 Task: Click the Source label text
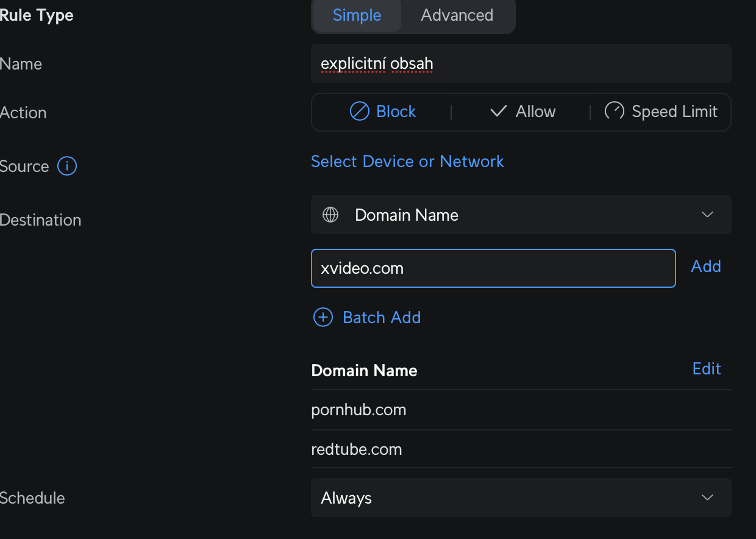pyautogui.click(x=24, y=166)
